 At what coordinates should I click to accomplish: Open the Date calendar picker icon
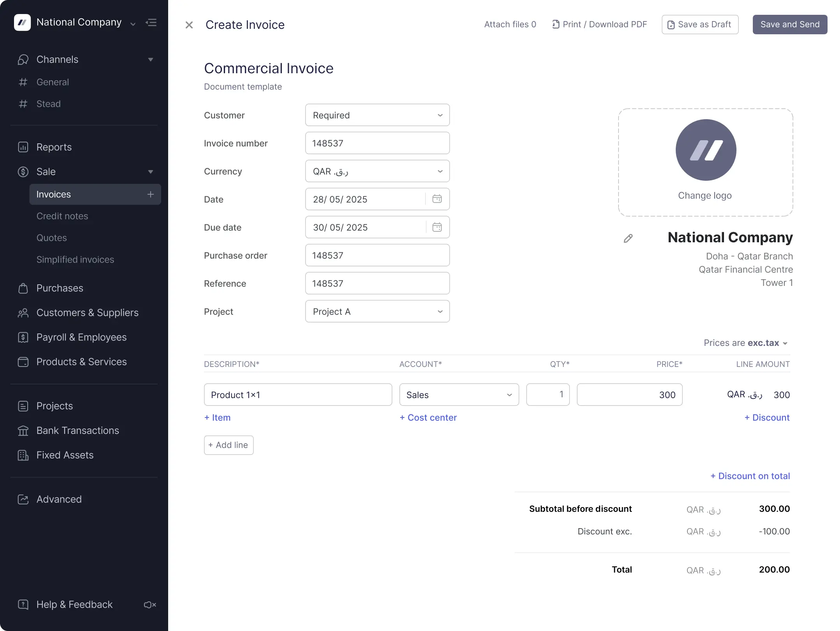(x=437, y=199)
